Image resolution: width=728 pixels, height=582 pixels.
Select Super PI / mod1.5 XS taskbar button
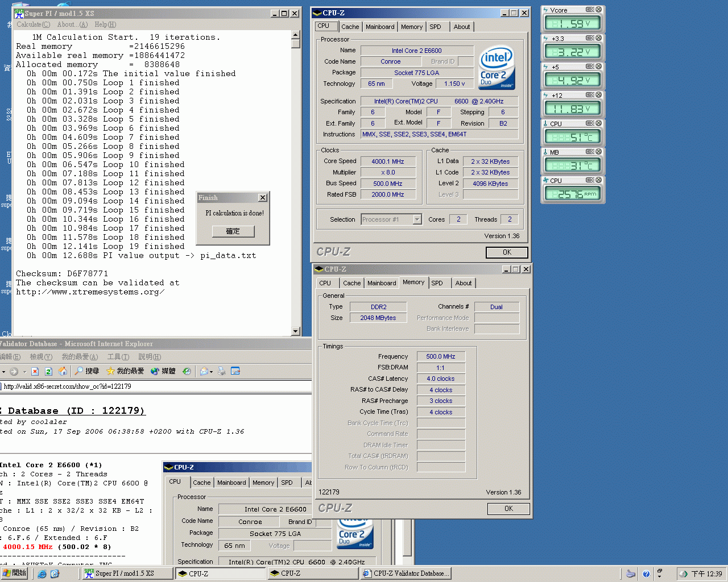(127, 573)
